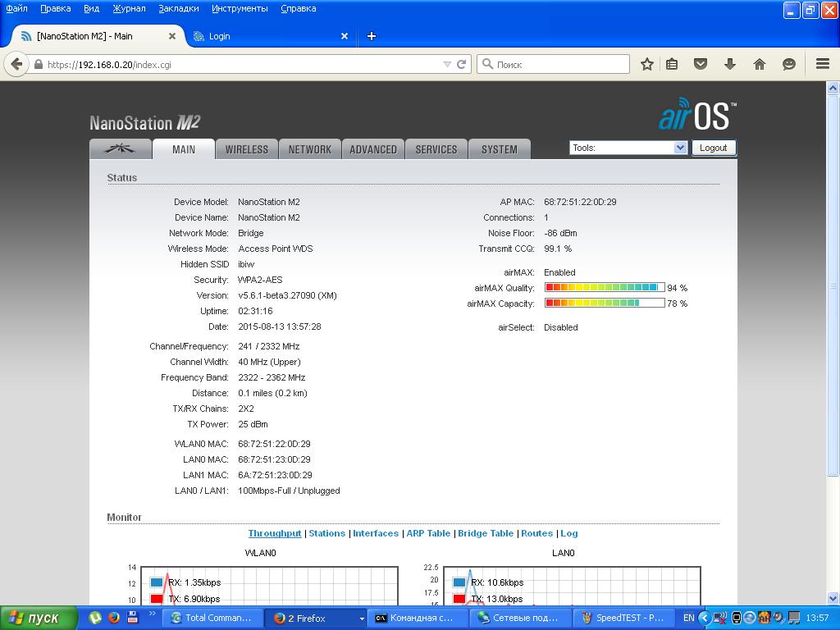Click the airMAX Capacity progress bar

[x=605, y=304]
